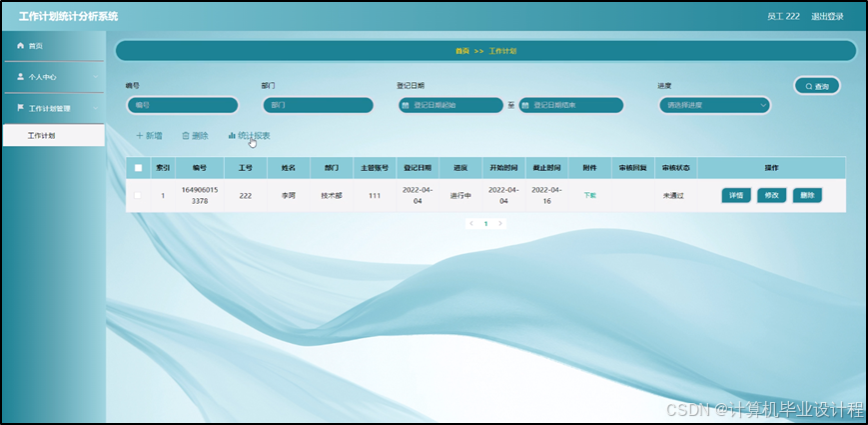Click the 详情 button in the row
Screen dimensions: 868x425
(x=736, y=195)
